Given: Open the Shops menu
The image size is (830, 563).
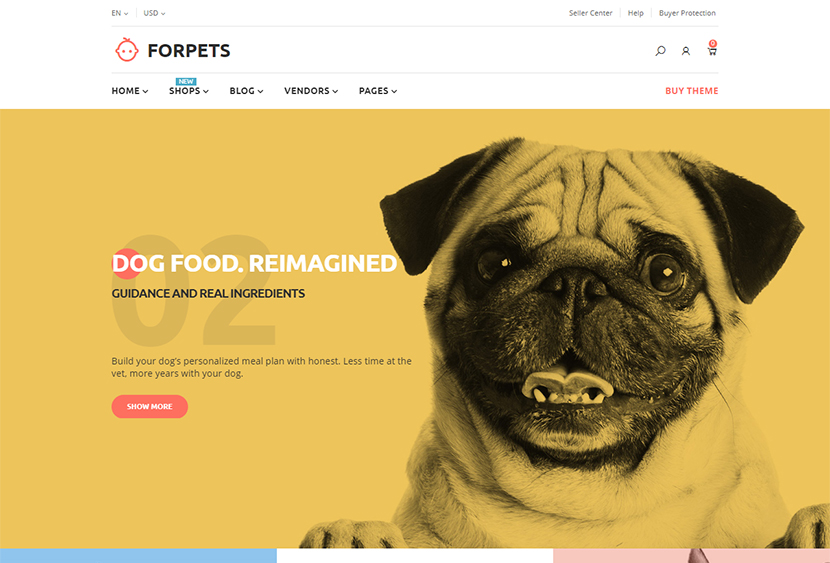Looking at the screenshot, I should click(x=189, y=91).
